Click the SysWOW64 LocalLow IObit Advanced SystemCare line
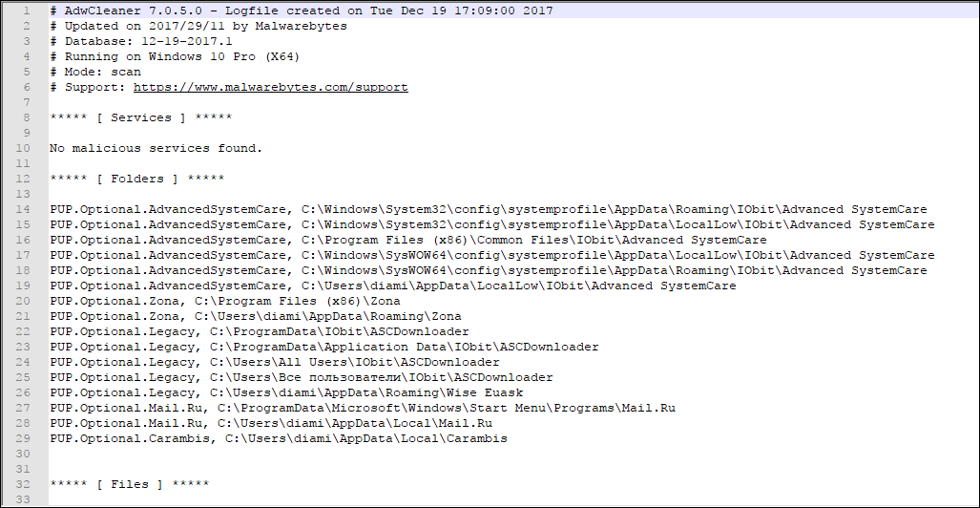Viewport: 980px width, 508px height. point(492,255)
